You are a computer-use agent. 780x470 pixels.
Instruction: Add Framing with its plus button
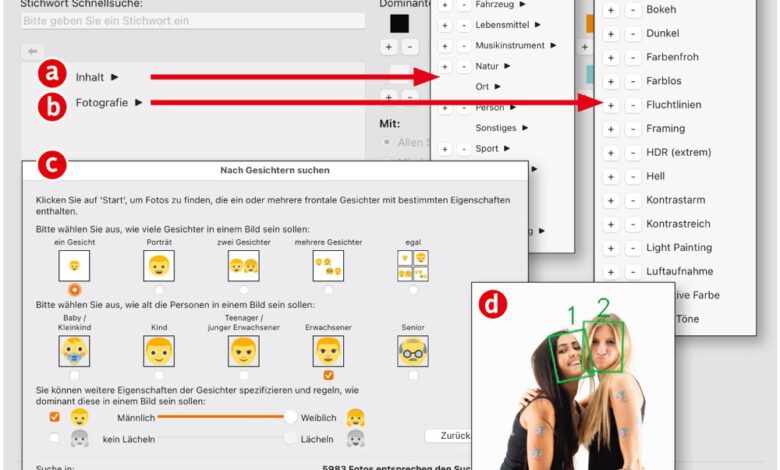click(611, 129)
